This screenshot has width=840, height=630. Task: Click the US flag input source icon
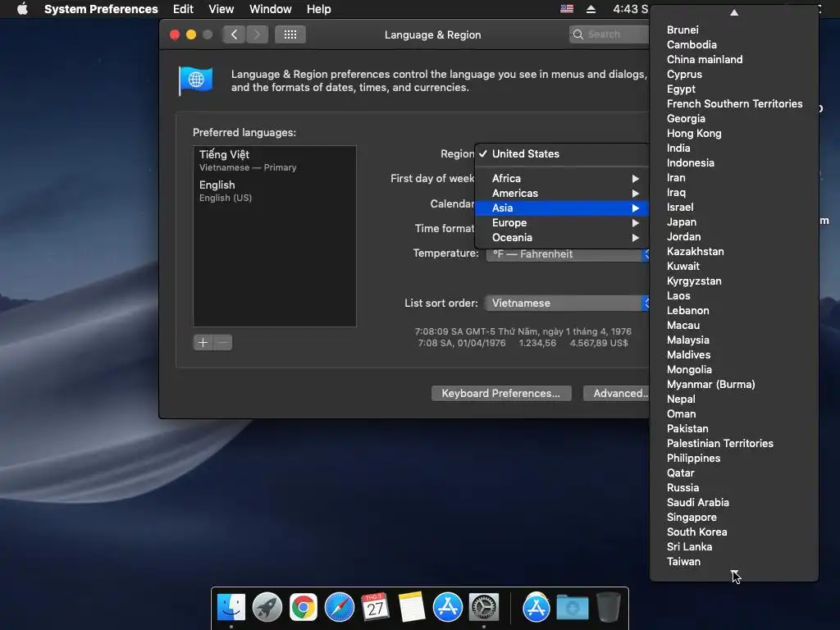(x=567, y=9)
